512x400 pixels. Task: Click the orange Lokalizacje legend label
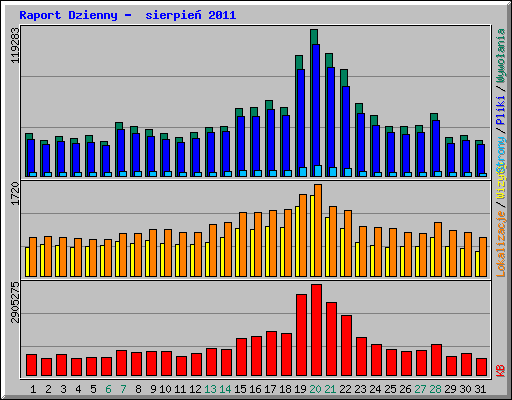click(x=501, y=244)
